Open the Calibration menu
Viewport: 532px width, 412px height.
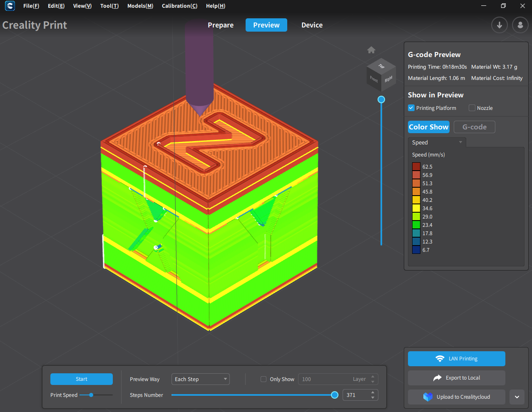(179, 6)
